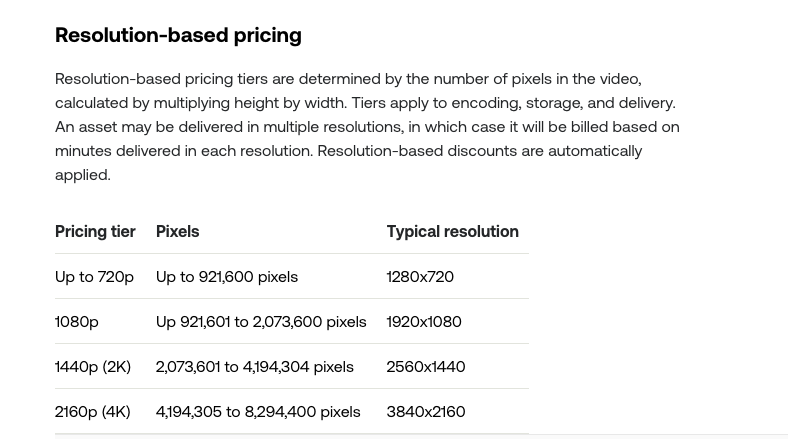The image size is (788, 439).
Task: Select the "1440p (2K)" tier cell
Action: coord(93,366)
